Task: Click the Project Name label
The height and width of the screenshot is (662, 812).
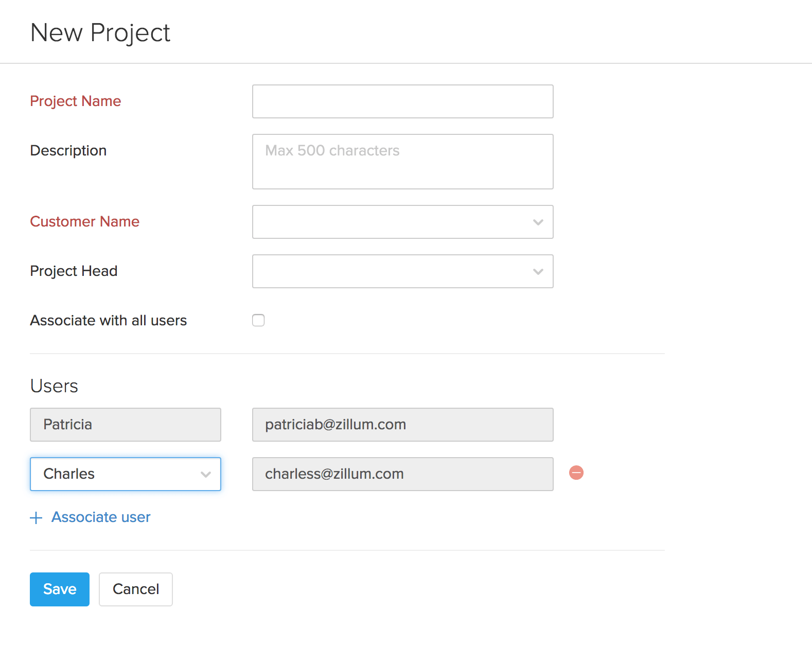Action: [76, 101]
